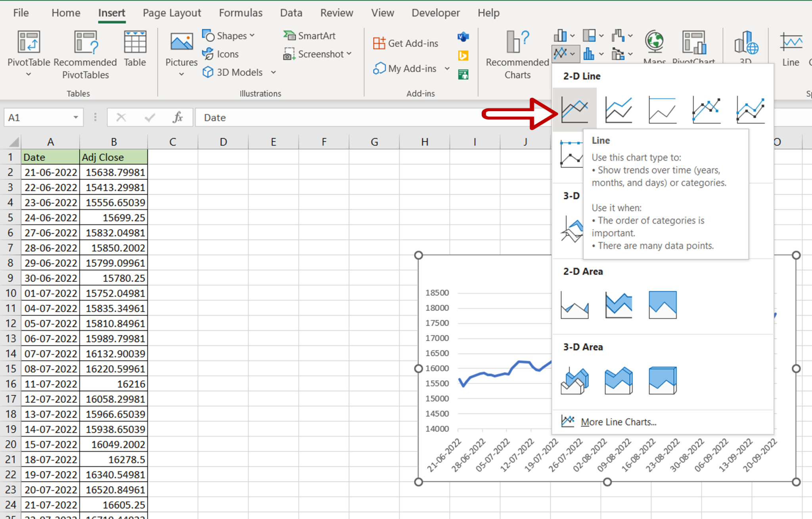
Task: Click the SmartArt icon
Action: (x=310, y=35)
